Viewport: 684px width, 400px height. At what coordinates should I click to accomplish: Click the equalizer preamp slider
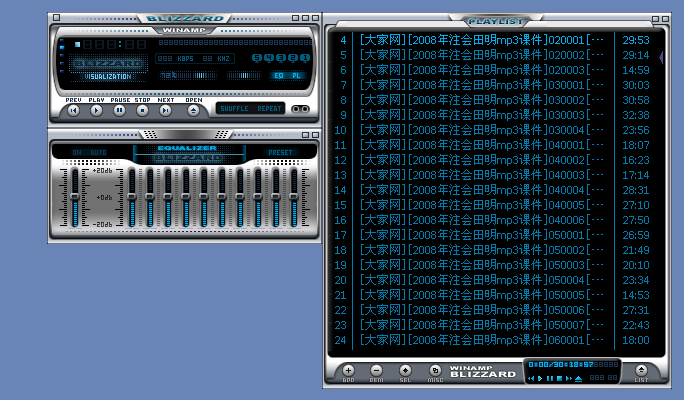point(75,198)
